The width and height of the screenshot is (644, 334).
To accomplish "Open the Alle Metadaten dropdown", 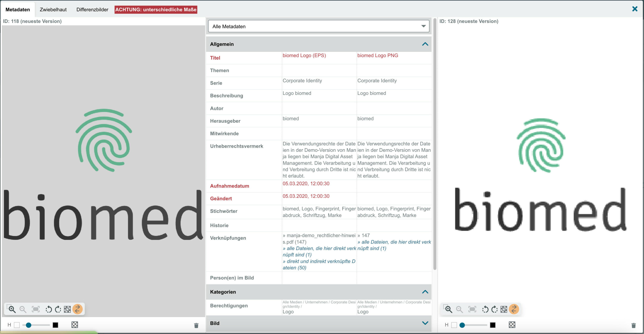I will click(319, 26).
